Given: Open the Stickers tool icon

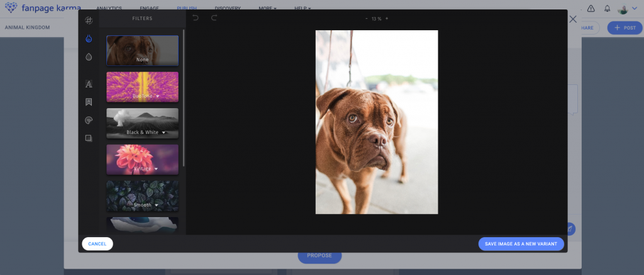Looking at the screenshot, I should [89, 120].
